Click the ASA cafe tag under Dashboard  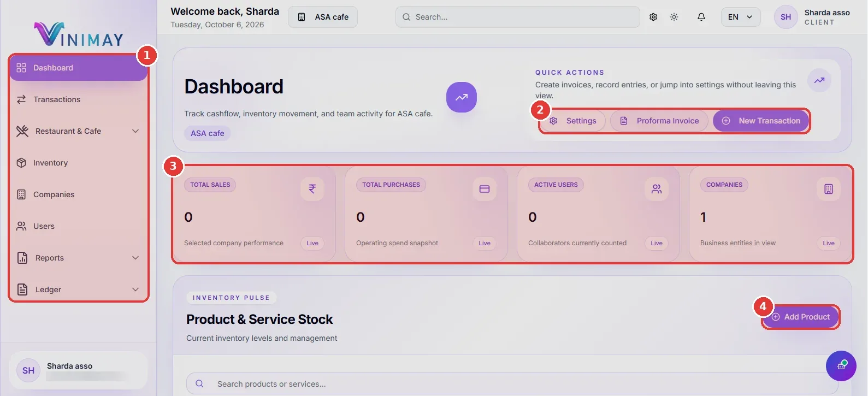coord(208,133)
